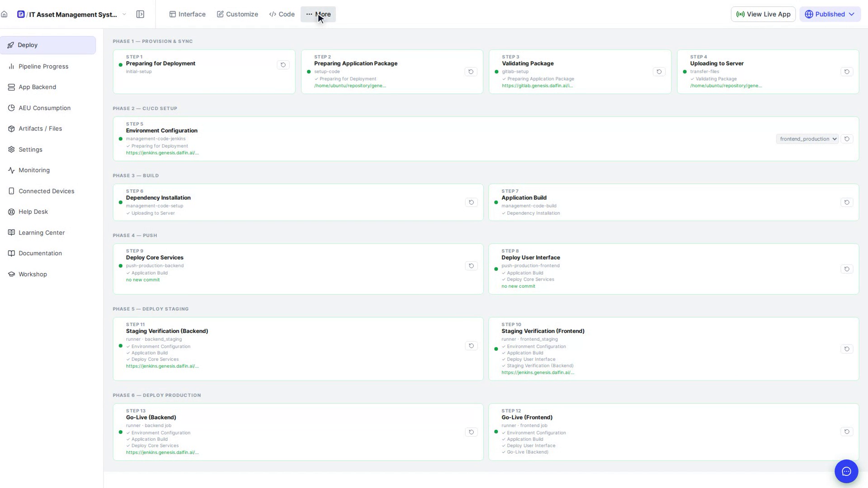
Task: Rerun Step 2 Preparing Application Package
Action: pyautogui.click(x=471, y=72)
